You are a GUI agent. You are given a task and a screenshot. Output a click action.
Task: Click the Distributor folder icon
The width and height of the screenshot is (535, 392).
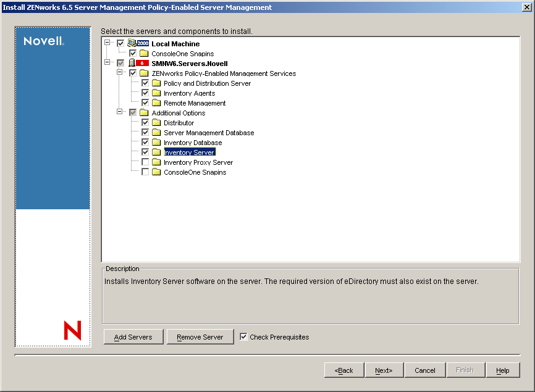pos(156,122)
